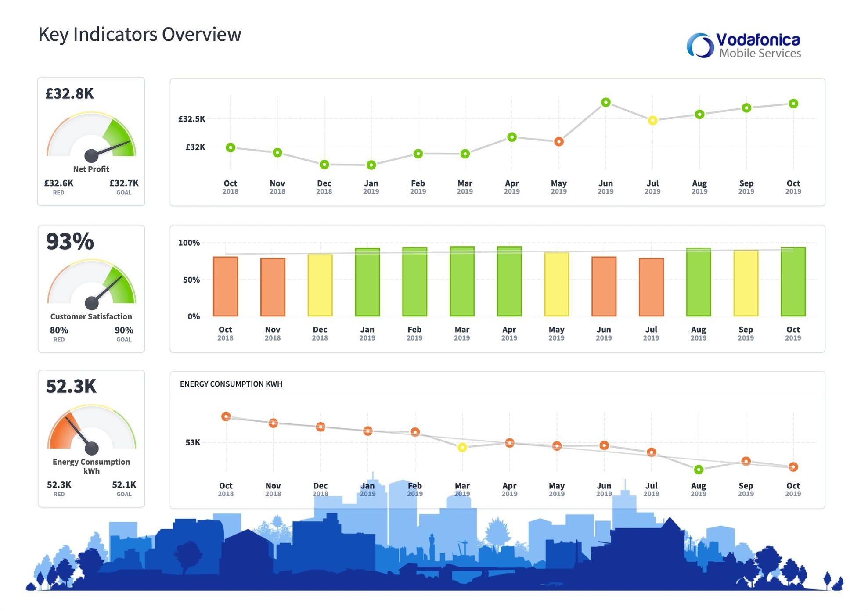Screen dimensions: 868x610
Task: Click the Key Indicators Overview title
Action: tap(140, 34)
